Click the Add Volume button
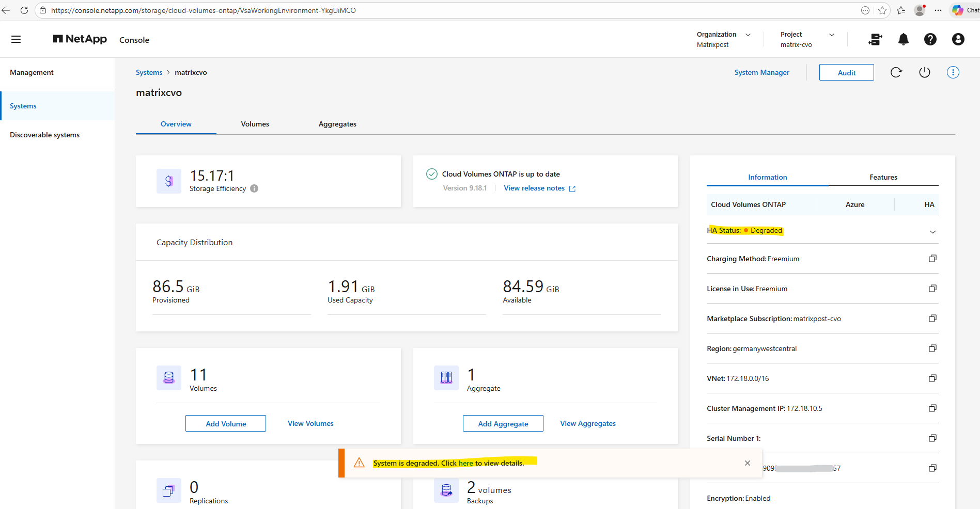Viewport: 980px width, 509px height. tap(226, 423)
